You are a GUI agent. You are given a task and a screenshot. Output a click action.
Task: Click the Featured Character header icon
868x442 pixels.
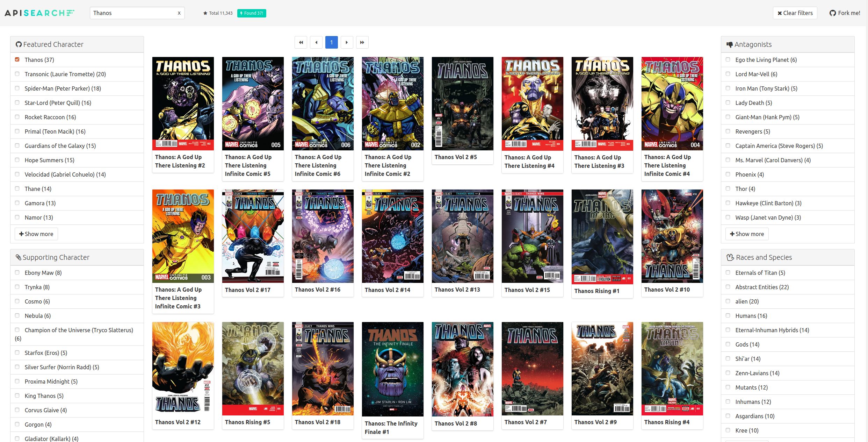[x=19, y=44]
